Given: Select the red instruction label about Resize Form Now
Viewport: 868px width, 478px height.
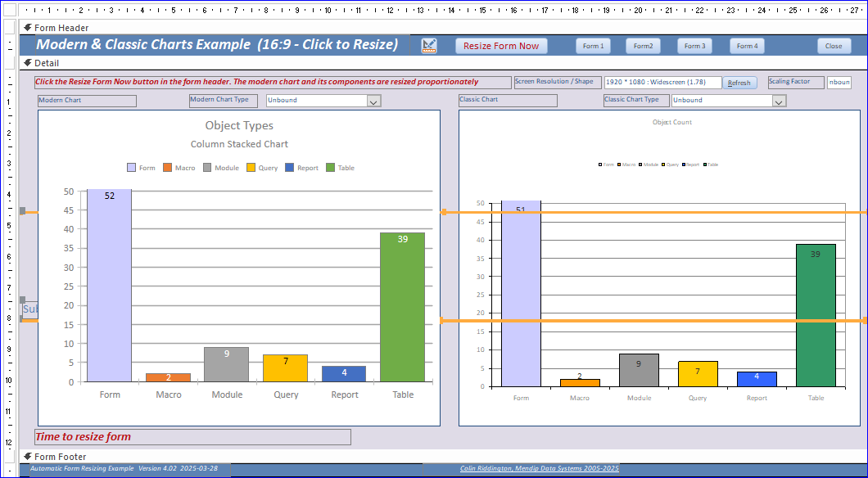Looking at the screenshot, I should [x=273, y=83].
